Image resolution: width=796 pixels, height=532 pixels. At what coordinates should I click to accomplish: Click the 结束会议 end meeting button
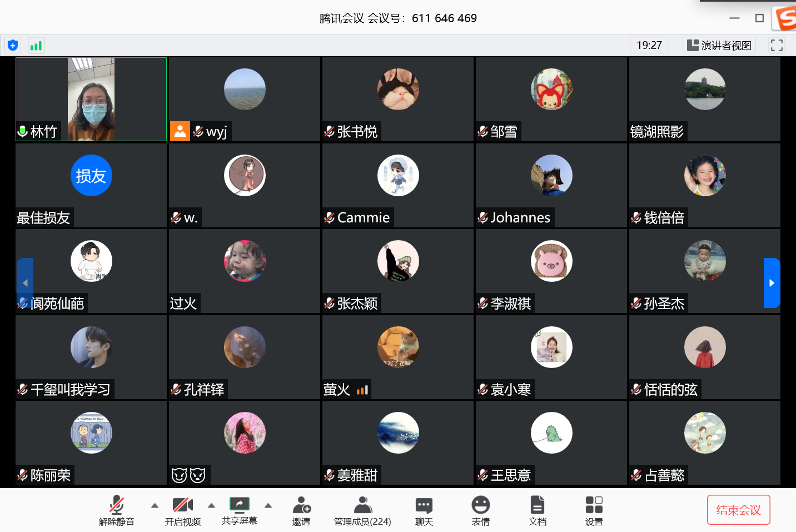[738, 510]
